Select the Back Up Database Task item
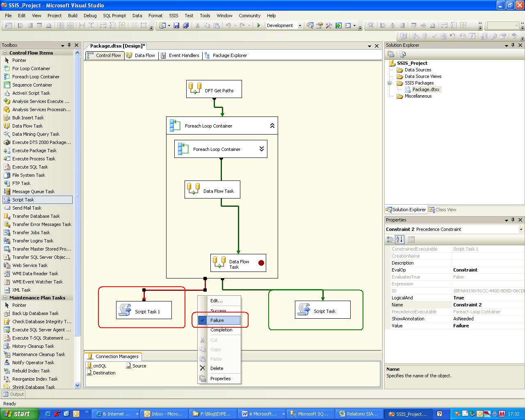The height and width of the screenshot is (420, 525). tap(37, 313)
